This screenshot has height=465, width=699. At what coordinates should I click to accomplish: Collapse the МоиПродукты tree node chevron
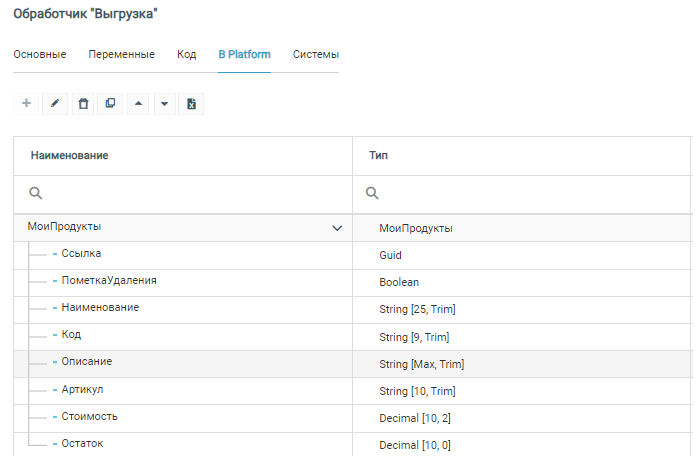click(337, 228)
